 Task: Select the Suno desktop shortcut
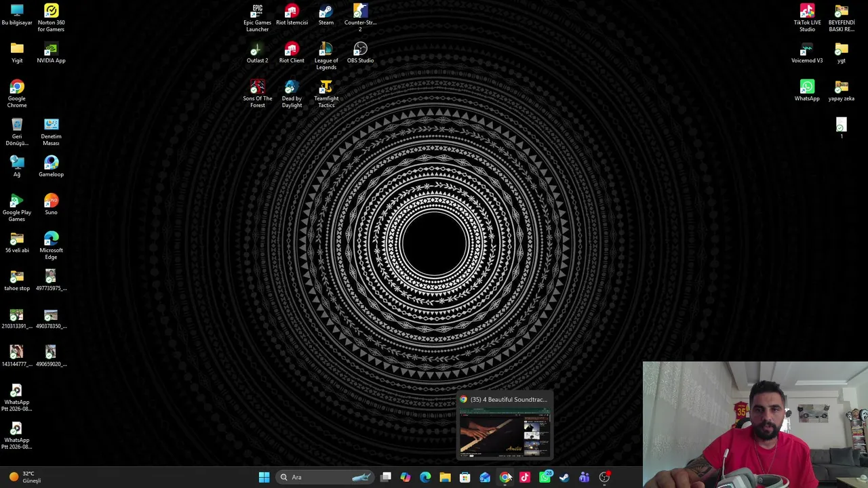coord(51,205)
